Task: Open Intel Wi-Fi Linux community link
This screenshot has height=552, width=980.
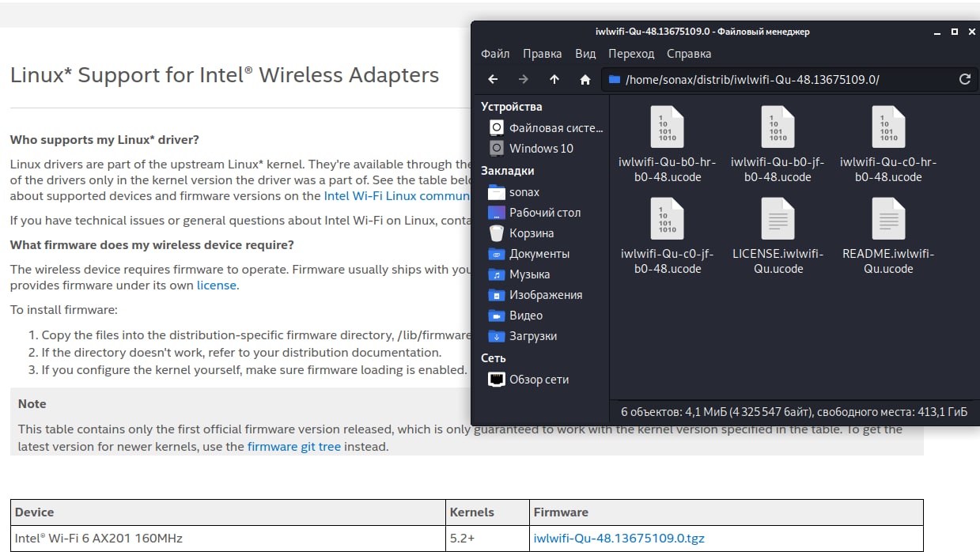Action: tap(398, 196)
